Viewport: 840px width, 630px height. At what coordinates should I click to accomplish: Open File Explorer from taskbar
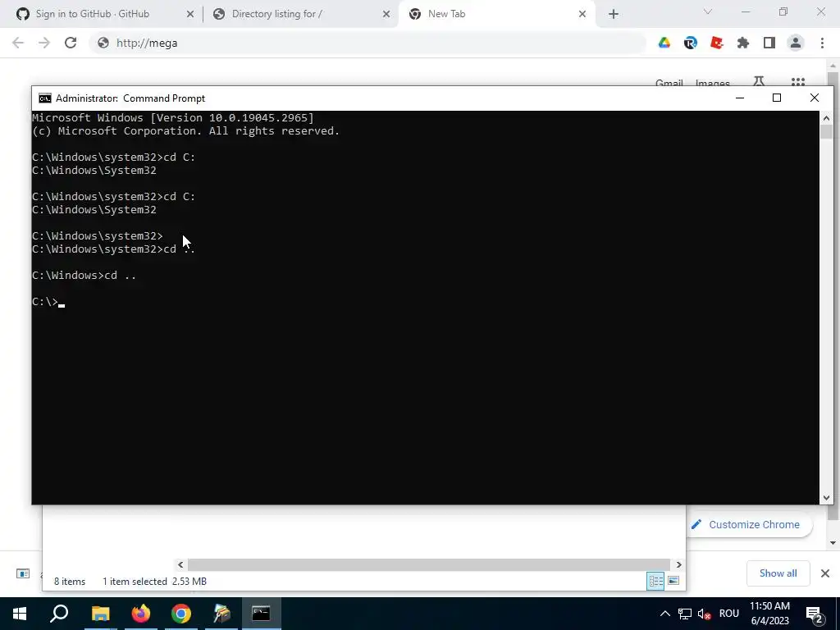click(x=100, y=614)
